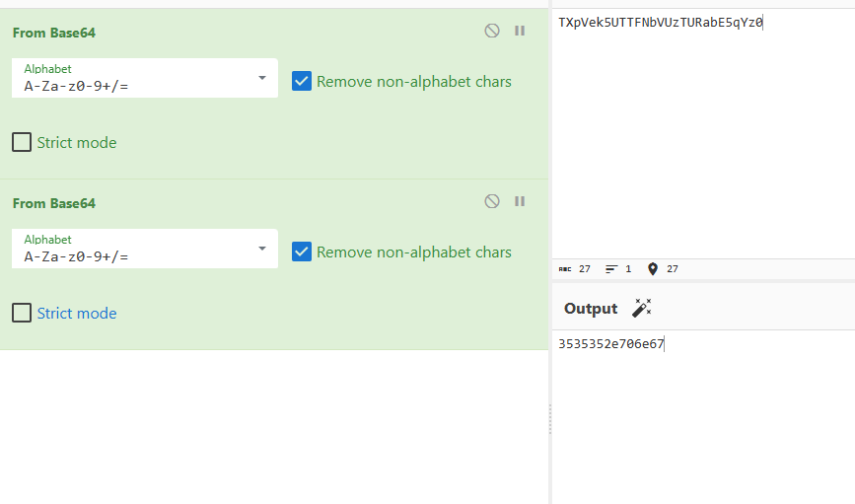Click the character count icon in input status bar
Viewport: 855px width, 504px height.
565,269
